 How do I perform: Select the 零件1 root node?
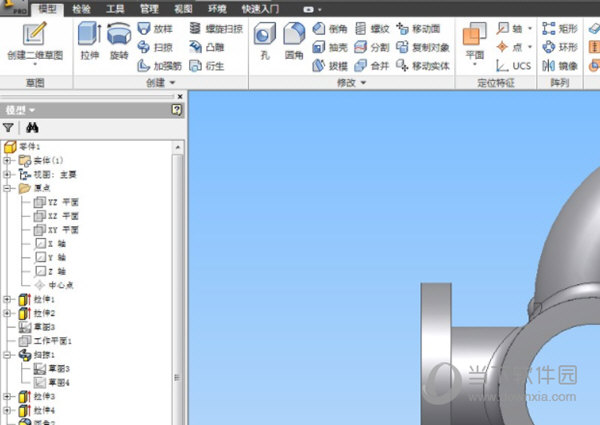(x=22, y=147)
